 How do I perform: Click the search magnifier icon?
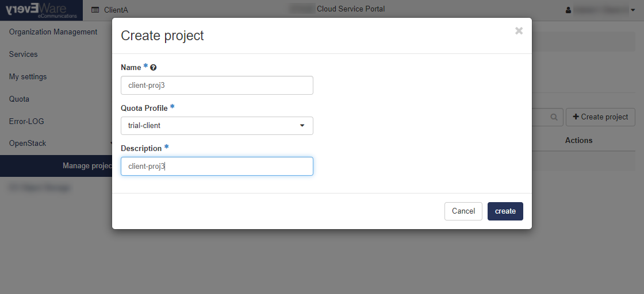tap(554, 117)
